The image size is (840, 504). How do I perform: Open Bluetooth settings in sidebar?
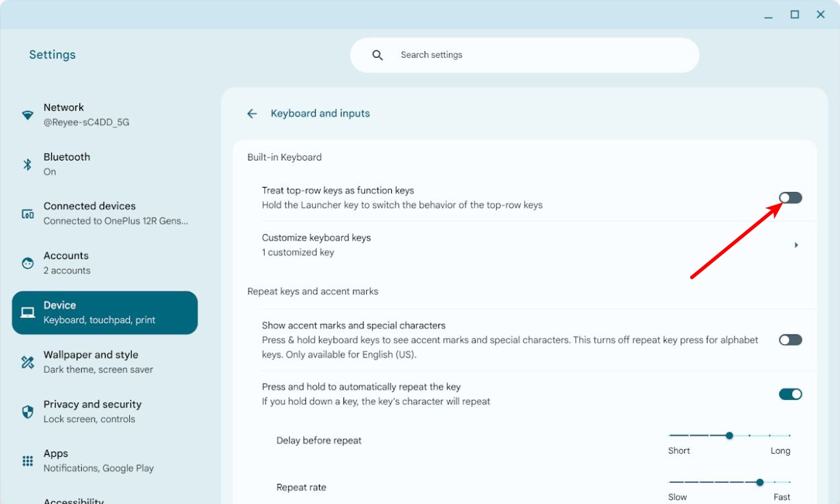pyautogui.click(x=67, y=164)
